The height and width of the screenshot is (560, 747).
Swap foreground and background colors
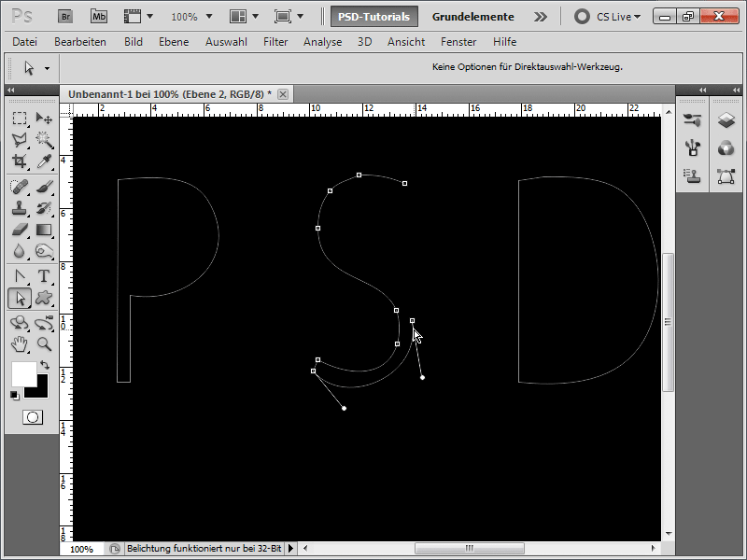45,365
